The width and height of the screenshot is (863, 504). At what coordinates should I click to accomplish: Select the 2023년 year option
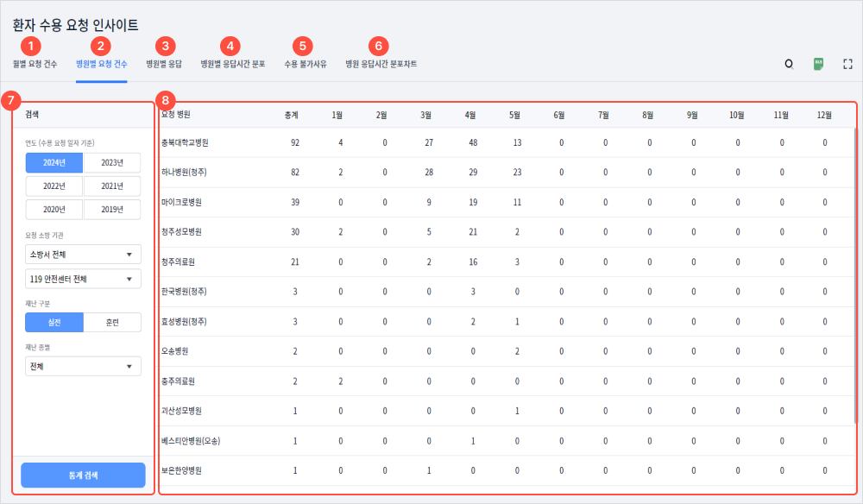tap(112, 162)
